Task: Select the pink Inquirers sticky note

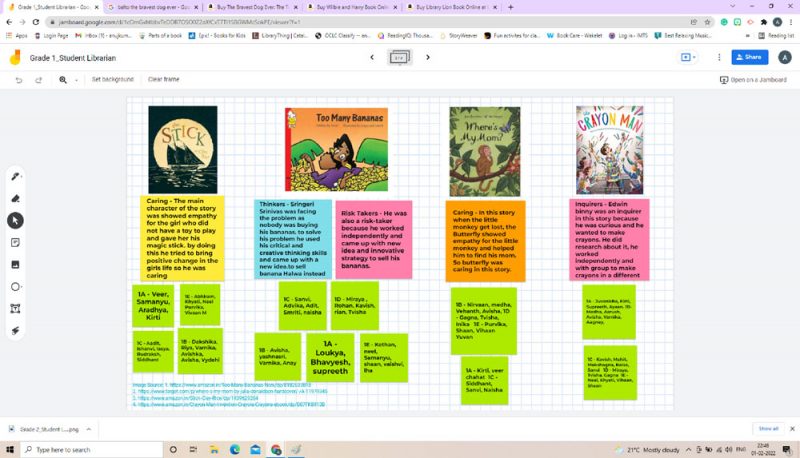Action: click(x=609, y=240)
